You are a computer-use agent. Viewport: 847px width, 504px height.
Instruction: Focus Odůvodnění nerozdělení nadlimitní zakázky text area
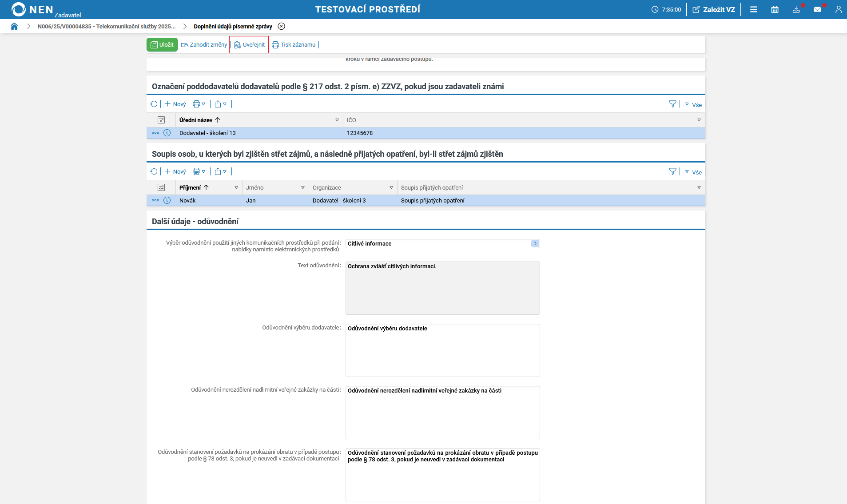click(x=442, y=413)
